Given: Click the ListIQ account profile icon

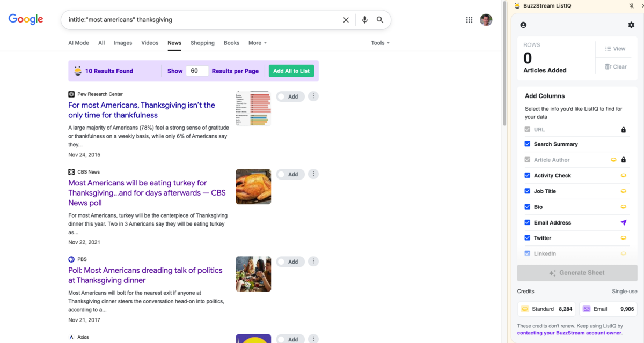Looking at the screenshot, I should tap(523, 25).
